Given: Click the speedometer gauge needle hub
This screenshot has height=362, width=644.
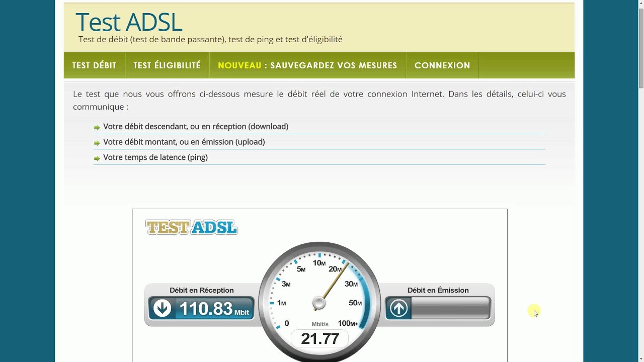Looking at the screenshot, I should [x=319, y=303].
